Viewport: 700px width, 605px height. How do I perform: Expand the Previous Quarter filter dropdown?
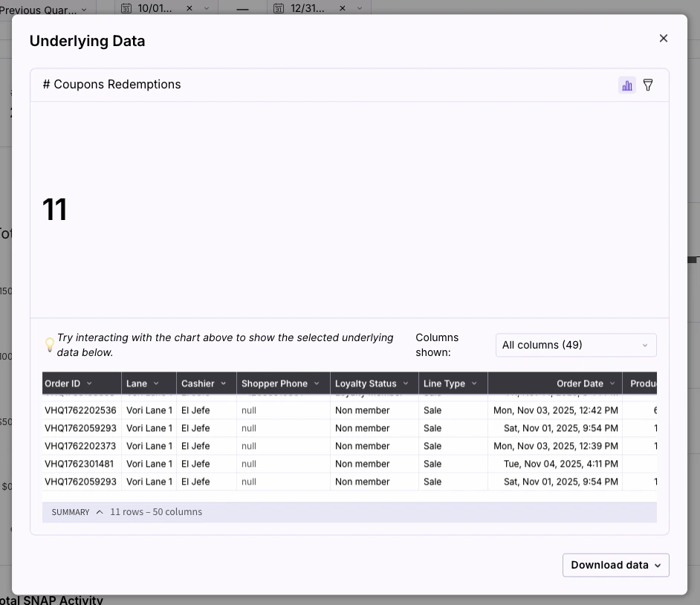click(84, 10)
